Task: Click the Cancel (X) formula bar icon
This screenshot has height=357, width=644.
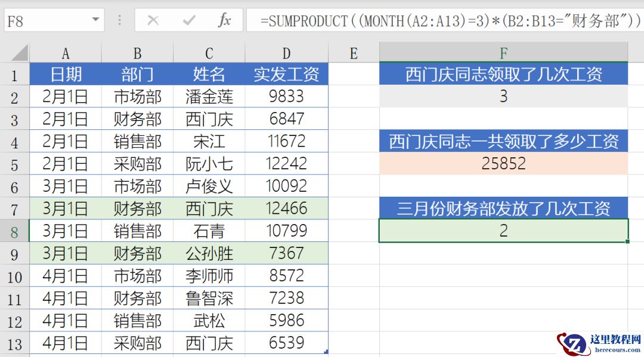Action: coord(153,20)
